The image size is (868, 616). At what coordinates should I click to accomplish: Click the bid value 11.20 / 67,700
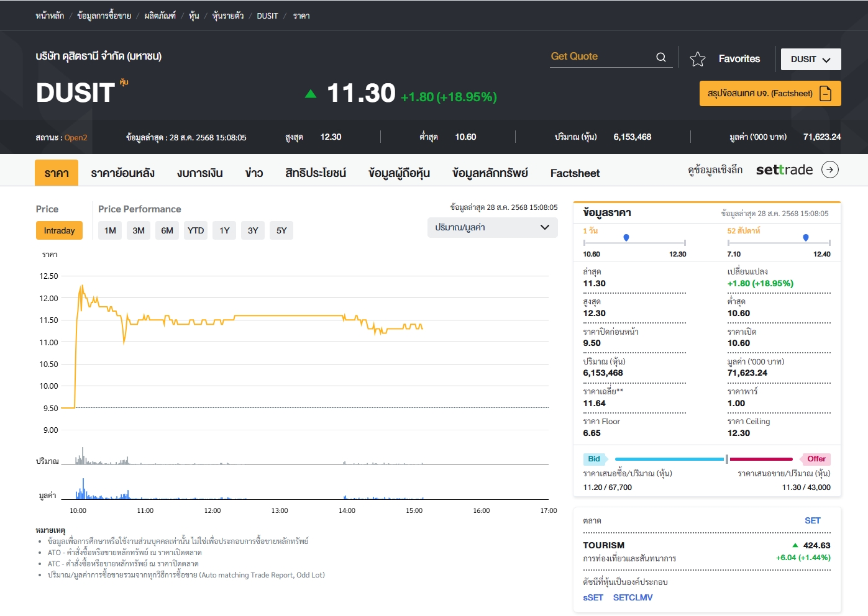pos(607,487)
